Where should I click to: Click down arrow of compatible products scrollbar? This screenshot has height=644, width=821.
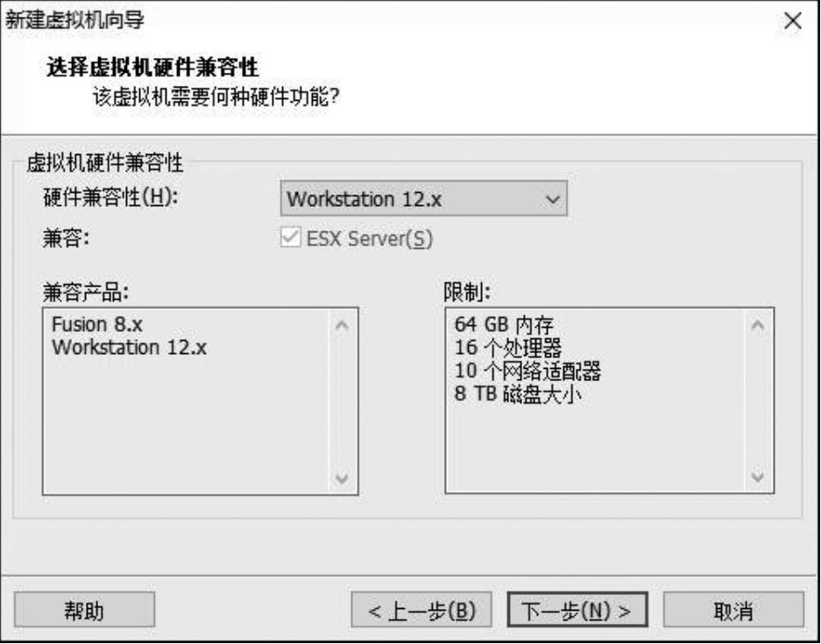(342, 478)
